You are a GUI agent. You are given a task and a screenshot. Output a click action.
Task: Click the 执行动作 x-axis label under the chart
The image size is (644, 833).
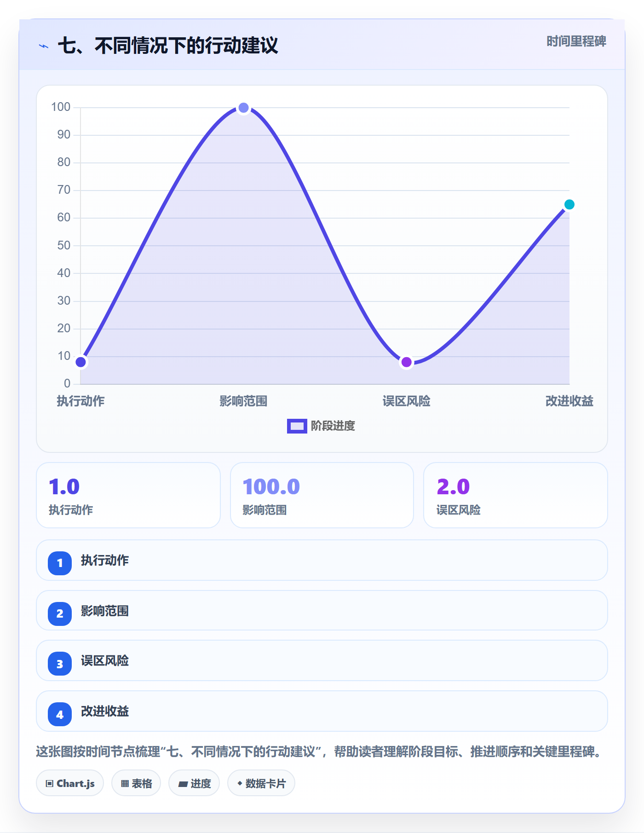pyautogui.click(x=81, y=401)
